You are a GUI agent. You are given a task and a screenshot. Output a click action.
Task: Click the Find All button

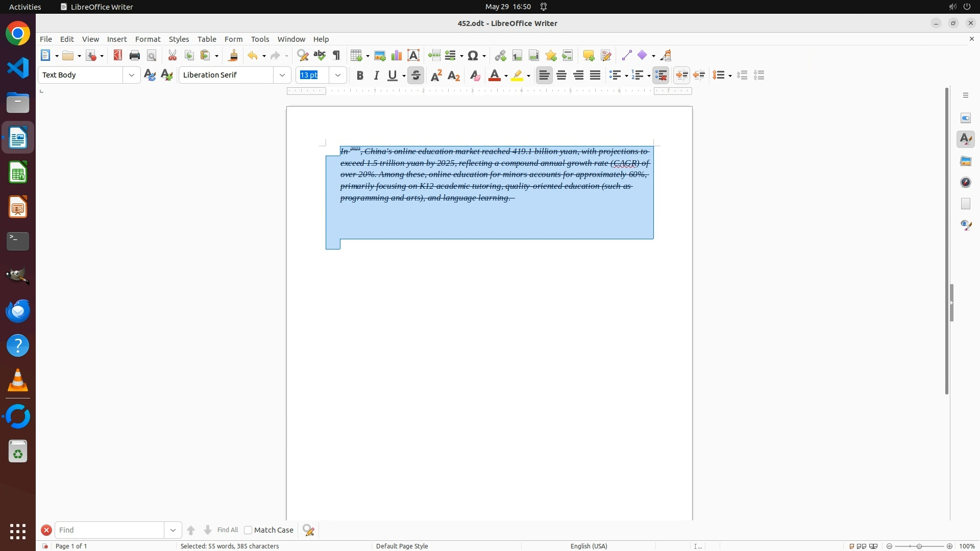click(x=227, y=530)
